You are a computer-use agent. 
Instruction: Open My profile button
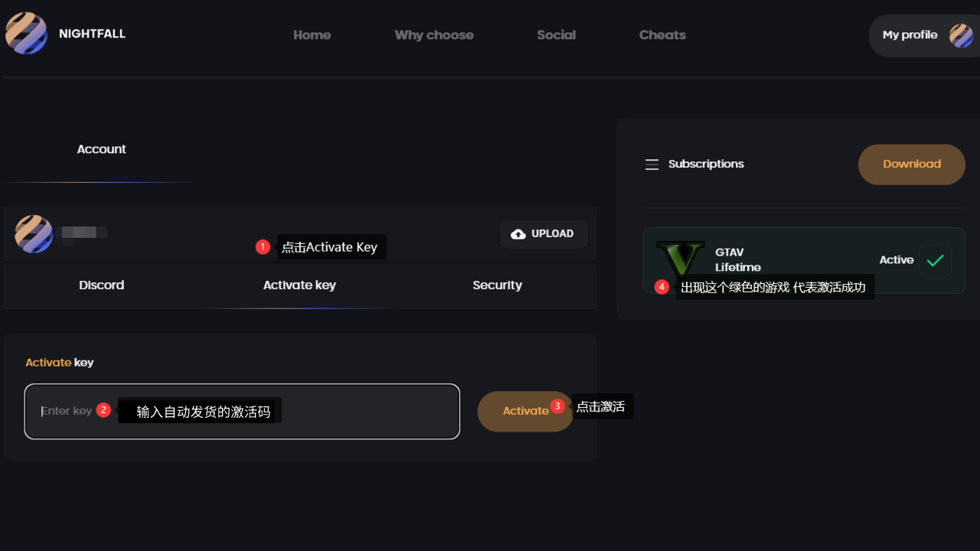point(910,35)
